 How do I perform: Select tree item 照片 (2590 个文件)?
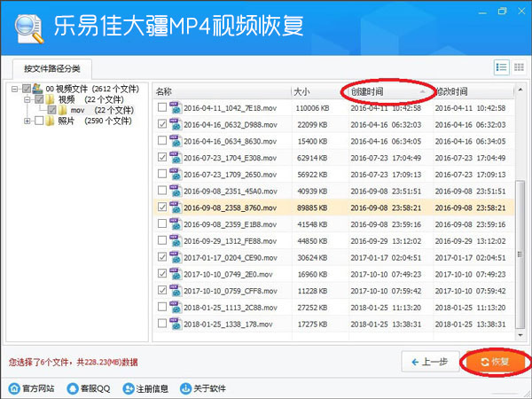point(95,121)
